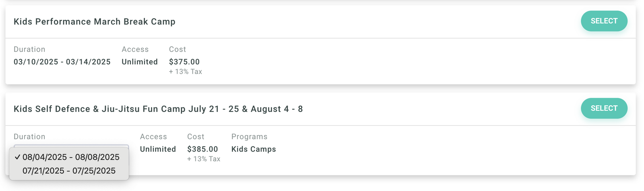Click Unlimited access in March Break card

140,62
